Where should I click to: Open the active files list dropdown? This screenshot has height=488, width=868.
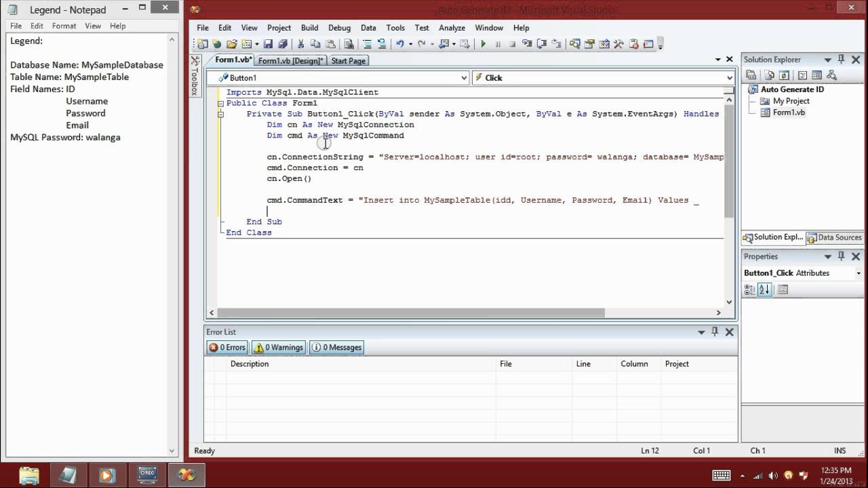coord(718,60)
